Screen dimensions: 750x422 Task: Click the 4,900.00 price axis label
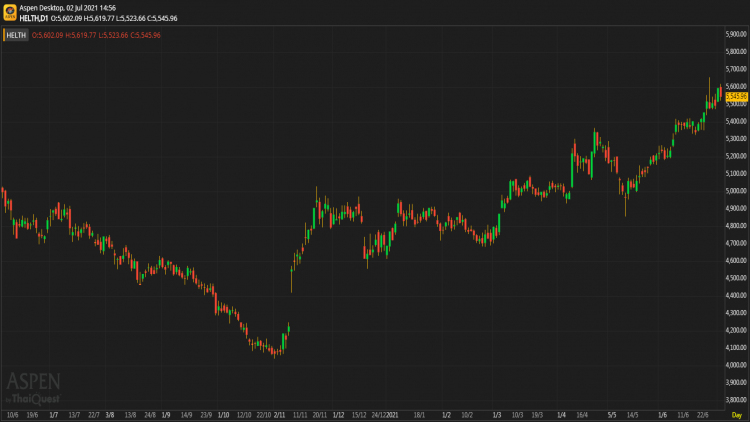(736, 208)
